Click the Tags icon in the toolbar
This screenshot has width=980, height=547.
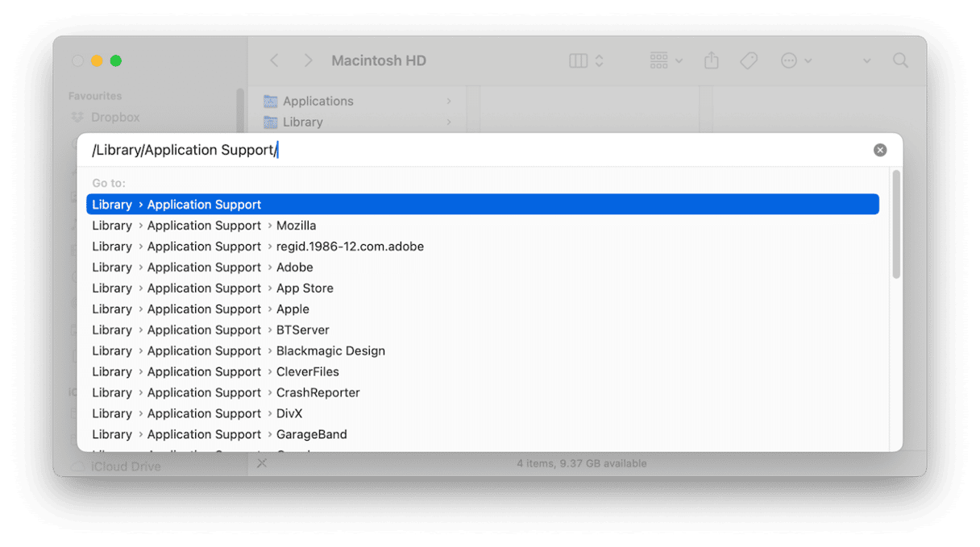pyautogui.click(x=749, y=60)
